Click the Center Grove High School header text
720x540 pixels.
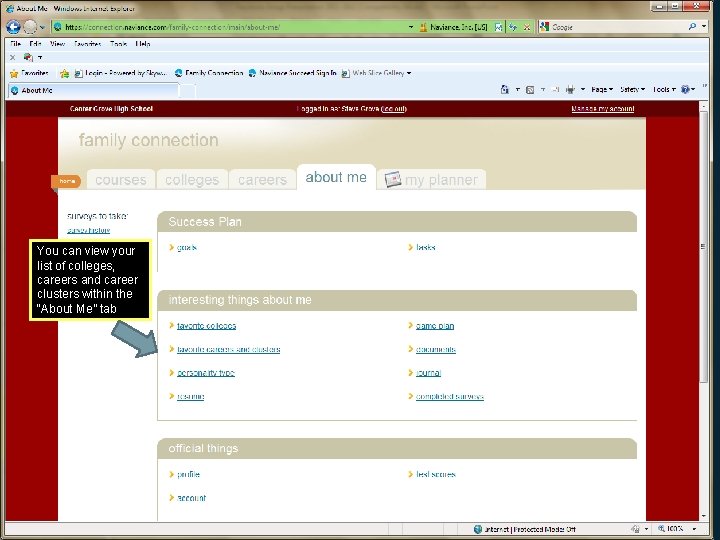pos(111,109)
